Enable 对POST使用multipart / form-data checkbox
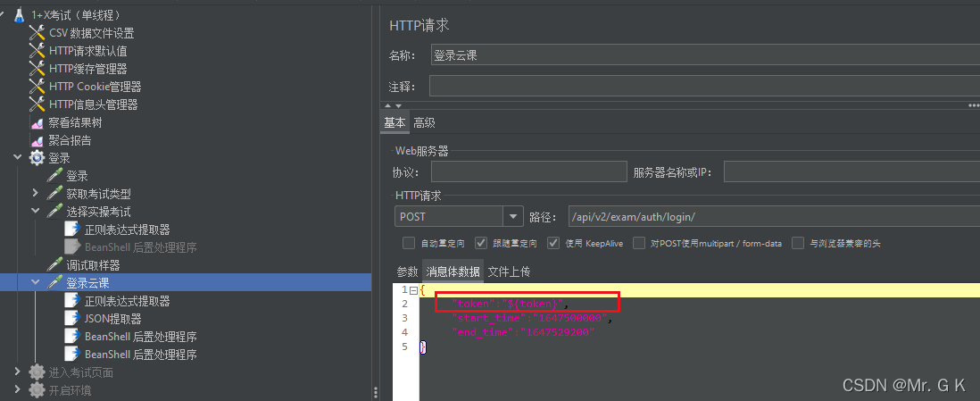 click(x=639, y=243)
